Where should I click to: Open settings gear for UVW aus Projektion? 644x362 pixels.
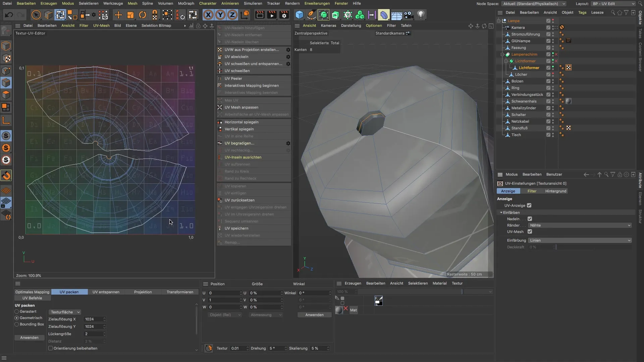[288, 50]
